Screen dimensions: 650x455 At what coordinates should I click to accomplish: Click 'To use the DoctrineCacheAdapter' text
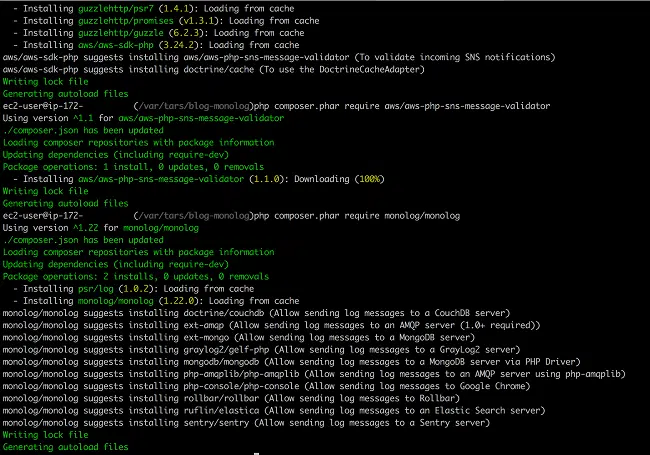click(x=344, y=69)
